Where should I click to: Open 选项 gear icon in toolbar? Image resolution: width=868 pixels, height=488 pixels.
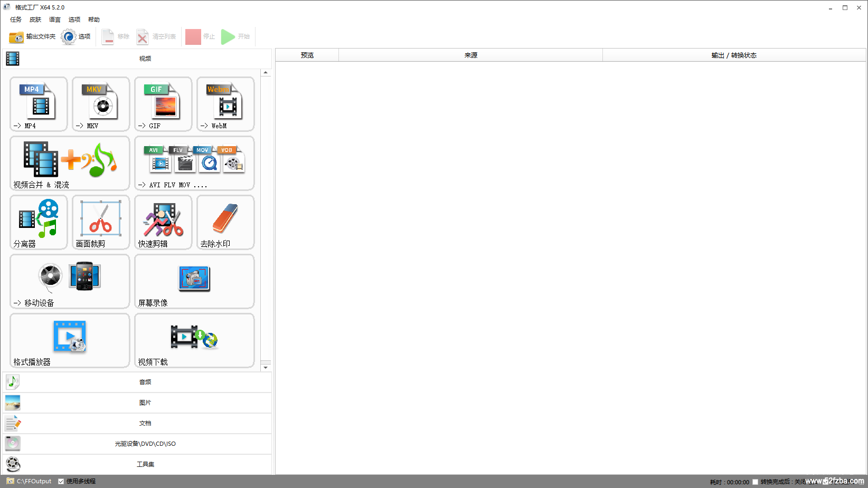[x=69, y=36]
